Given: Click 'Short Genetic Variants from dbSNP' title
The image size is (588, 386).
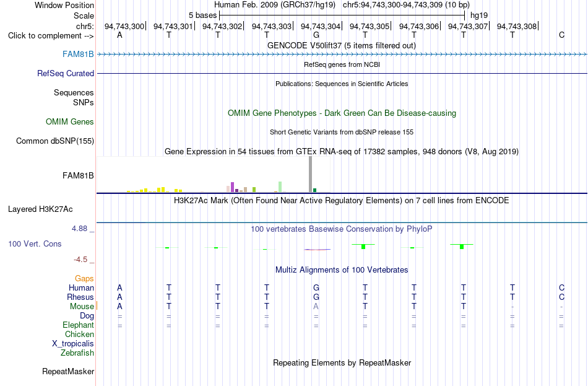Looking at the screenshot, I should [341, 132].
